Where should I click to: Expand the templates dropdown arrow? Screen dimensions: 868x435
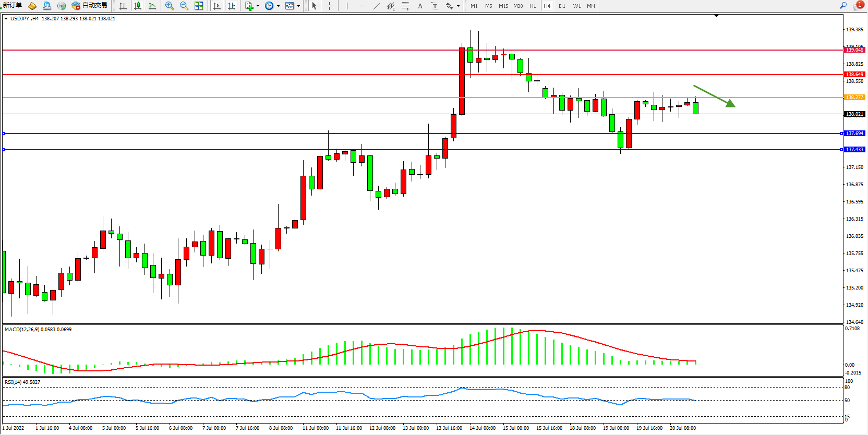tap(298, 6)
